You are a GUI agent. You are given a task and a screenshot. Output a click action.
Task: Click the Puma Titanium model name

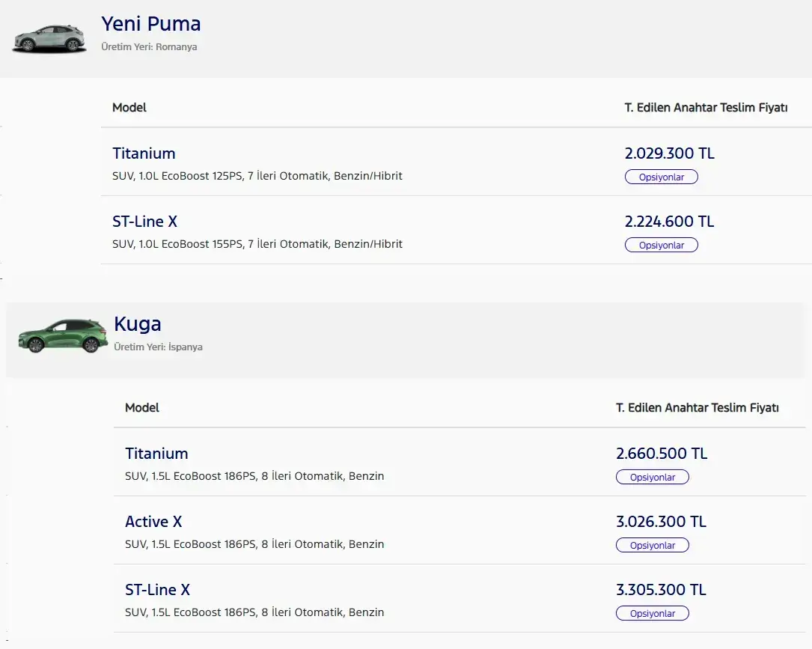144,153
